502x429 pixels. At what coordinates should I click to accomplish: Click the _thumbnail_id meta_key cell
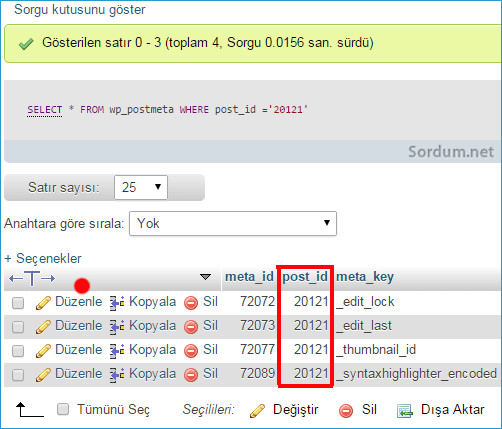[x=376, y=350]
